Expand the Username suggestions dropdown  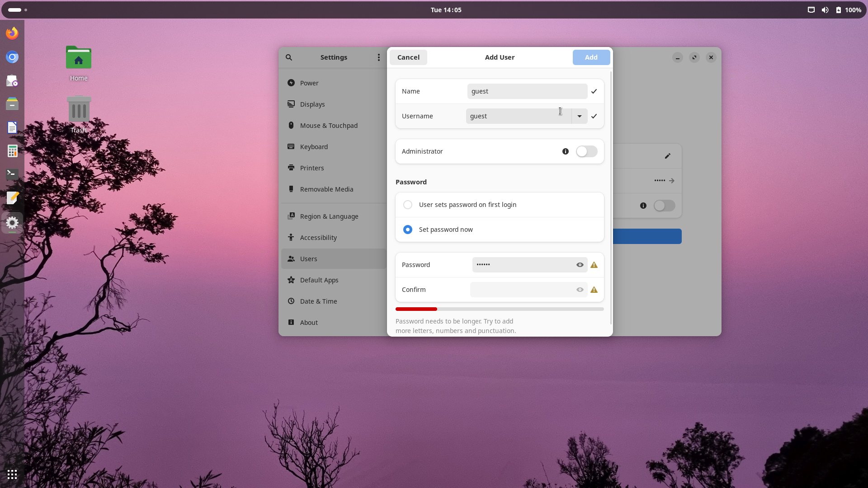579,116
